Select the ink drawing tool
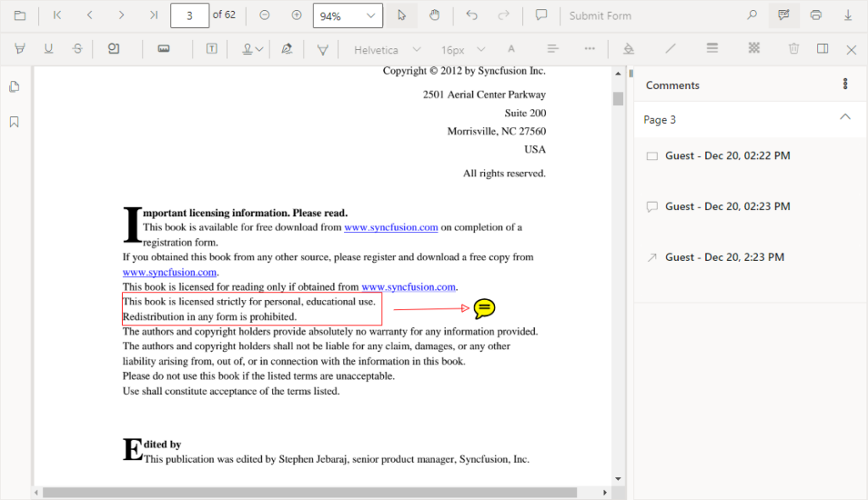The height and width of the screenshot is (500, 868). coord(323,50)
